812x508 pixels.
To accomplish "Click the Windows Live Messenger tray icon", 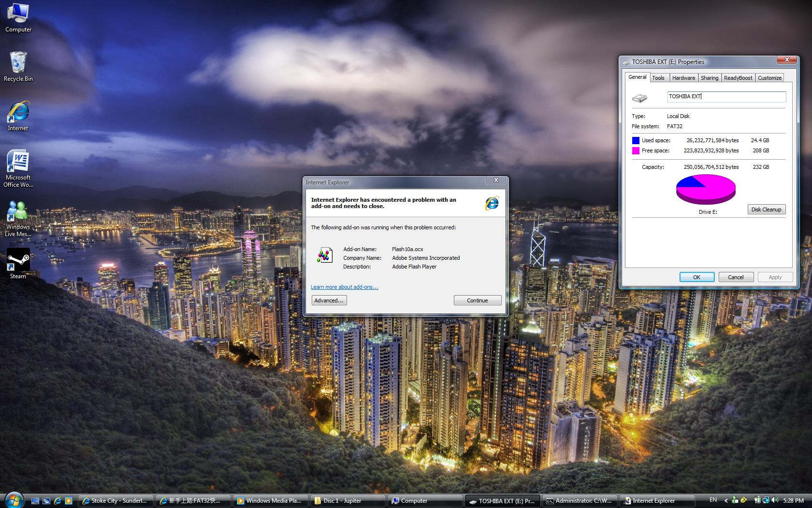I will tap(735, 500).
